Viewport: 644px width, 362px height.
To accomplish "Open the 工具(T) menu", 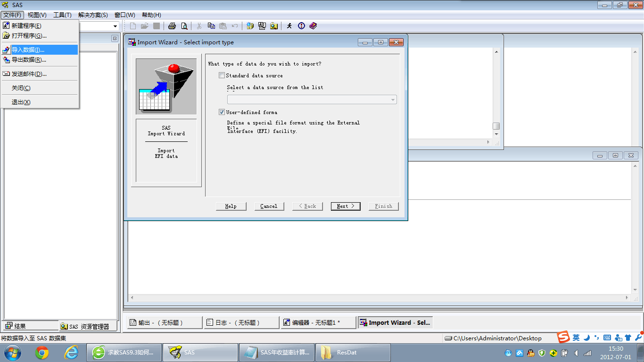I will tap(62, 15).
